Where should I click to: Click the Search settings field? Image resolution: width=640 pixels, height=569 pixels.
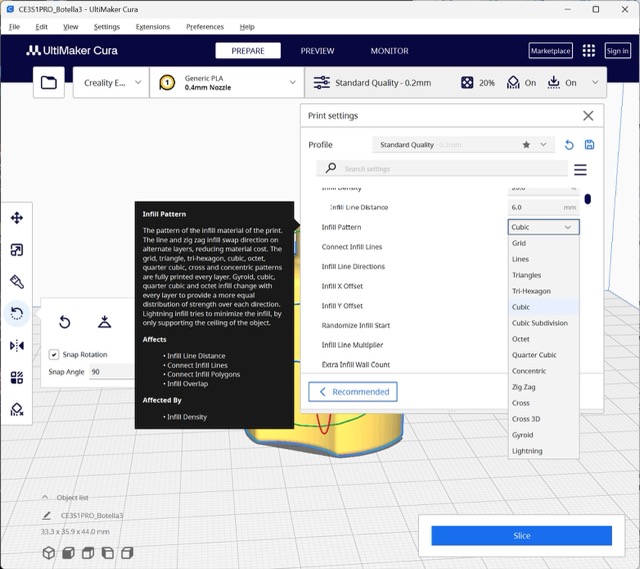(442, 169)
